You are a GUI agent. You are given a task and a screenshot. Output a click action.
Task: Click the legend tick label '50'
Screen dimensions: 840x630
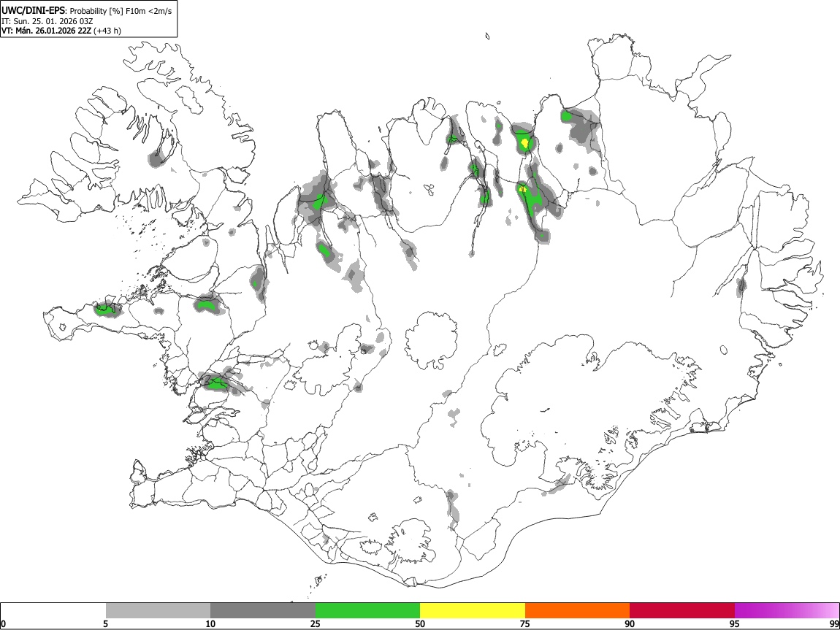point(420,623)
